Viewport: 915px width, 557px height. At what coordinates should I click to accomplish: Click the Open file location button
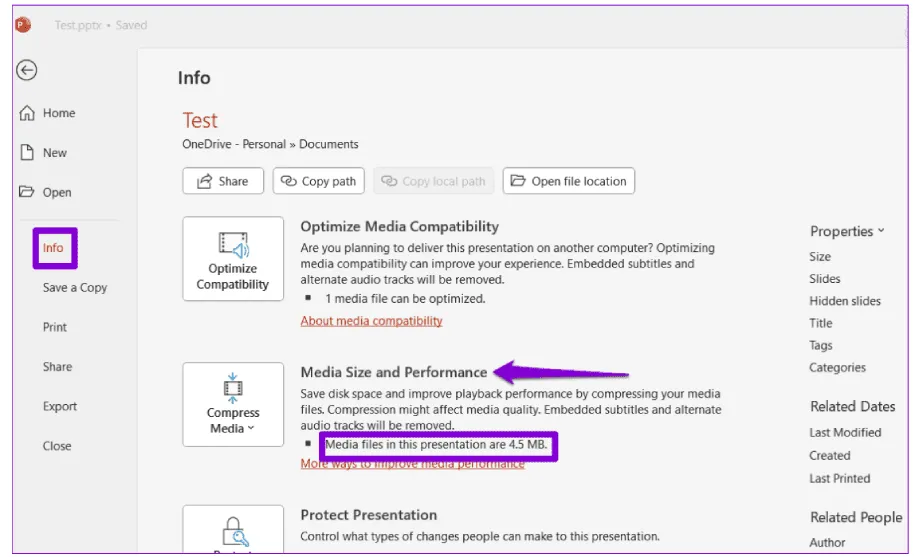coord(568,181)
